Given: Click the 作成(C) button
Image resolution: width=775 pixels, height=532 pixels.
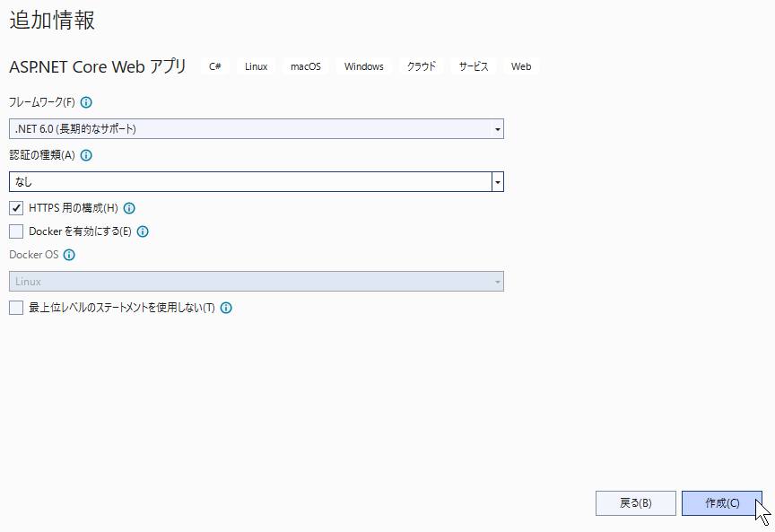Looking at the screenshot, I should (x=721, y=503).
